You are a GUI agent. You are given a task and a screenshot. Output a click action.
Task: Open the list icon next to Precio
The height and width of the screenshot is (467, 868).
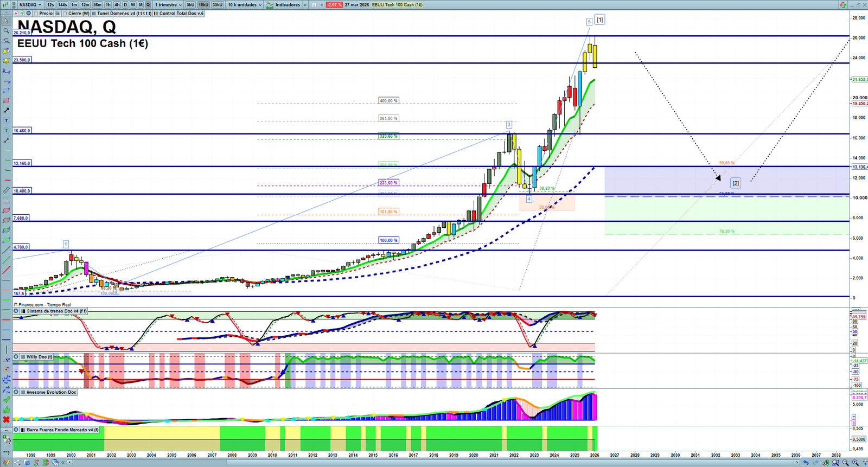tap(57, 14)
